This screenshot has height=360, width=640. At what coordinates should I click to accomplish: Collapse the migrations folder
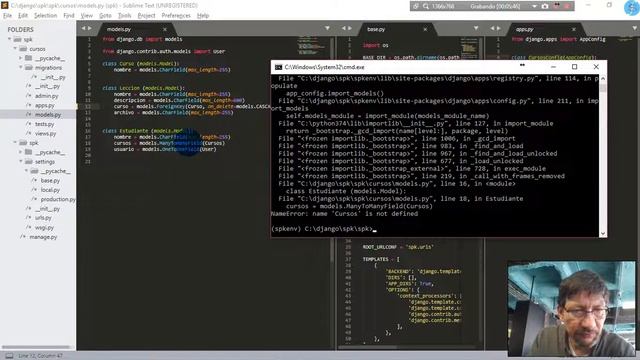21,67
